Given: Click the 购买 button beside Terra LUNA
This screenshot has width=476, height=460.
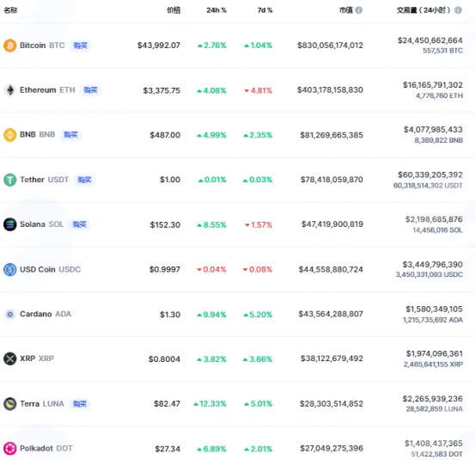Looking at the screenshot, I should [80, 404].
